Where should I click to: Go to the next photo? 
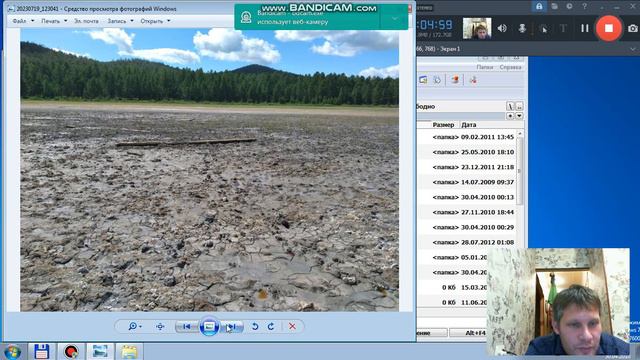(x=231, y=327)
